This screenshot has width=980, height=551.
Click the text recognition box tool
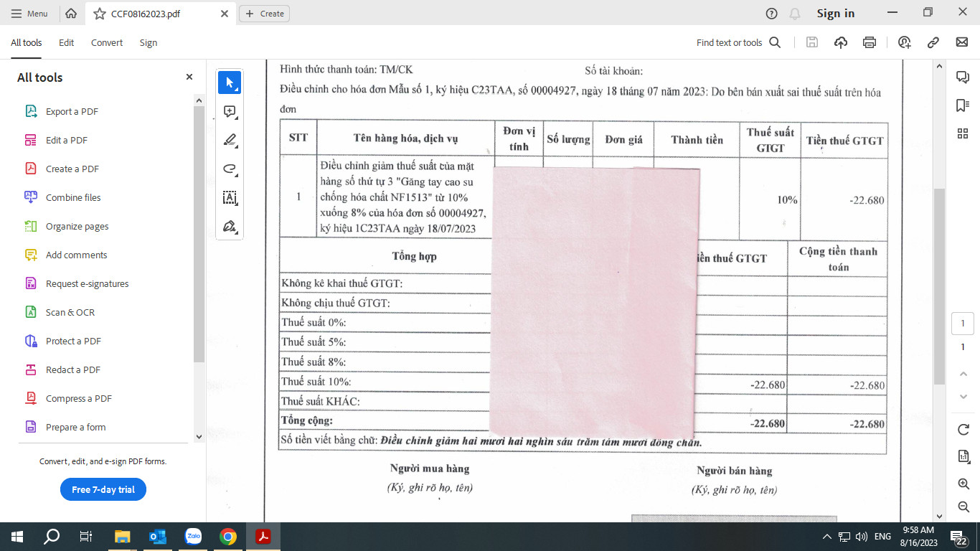tap(230, 197)
